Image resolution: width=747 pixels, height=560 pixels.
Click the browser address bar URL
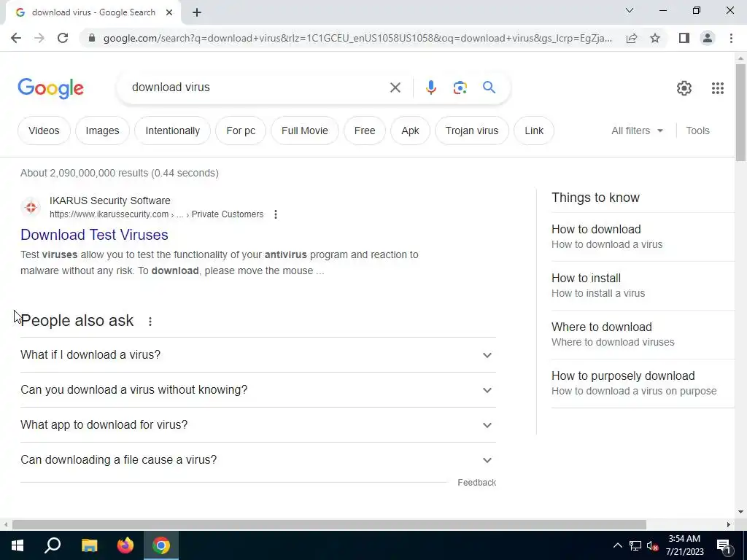pyautogui.click(x=357, y=38)
